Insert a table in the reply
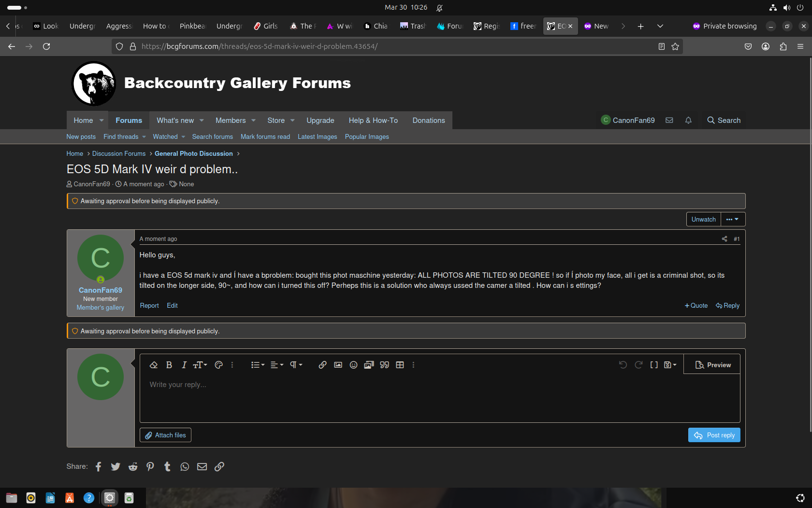This screenshot has width=812, height=508. (400, 365)
